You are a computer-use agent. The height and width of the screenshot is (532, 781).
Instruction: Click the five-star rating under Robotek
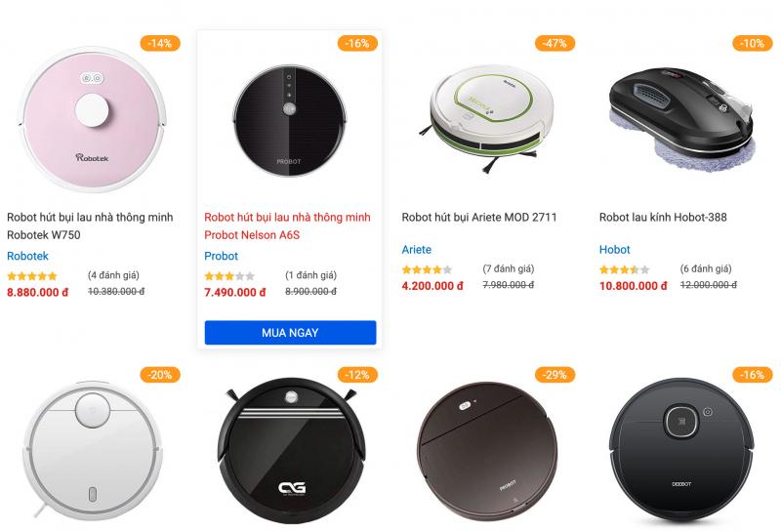32,276
